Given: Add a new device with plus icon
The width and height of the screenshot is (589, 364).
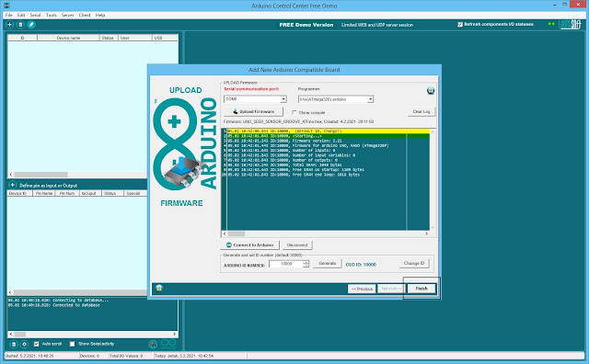Looking at the screenshot, I should click(x=9, y=25).
